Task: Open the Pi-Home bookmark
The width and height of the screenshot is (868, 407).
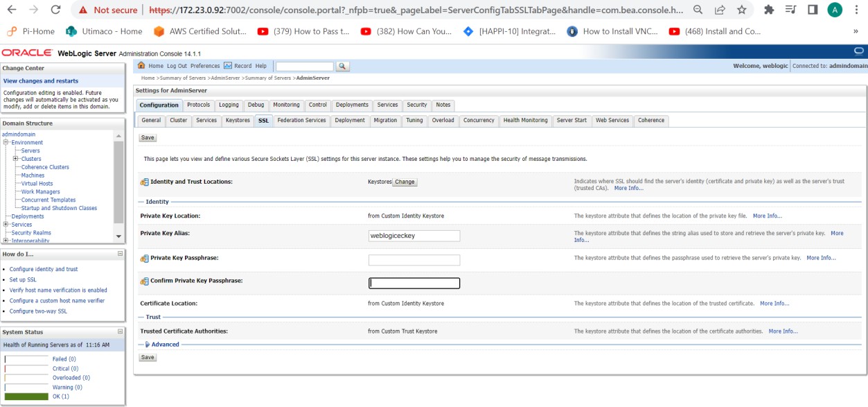Action: [30, 31]
